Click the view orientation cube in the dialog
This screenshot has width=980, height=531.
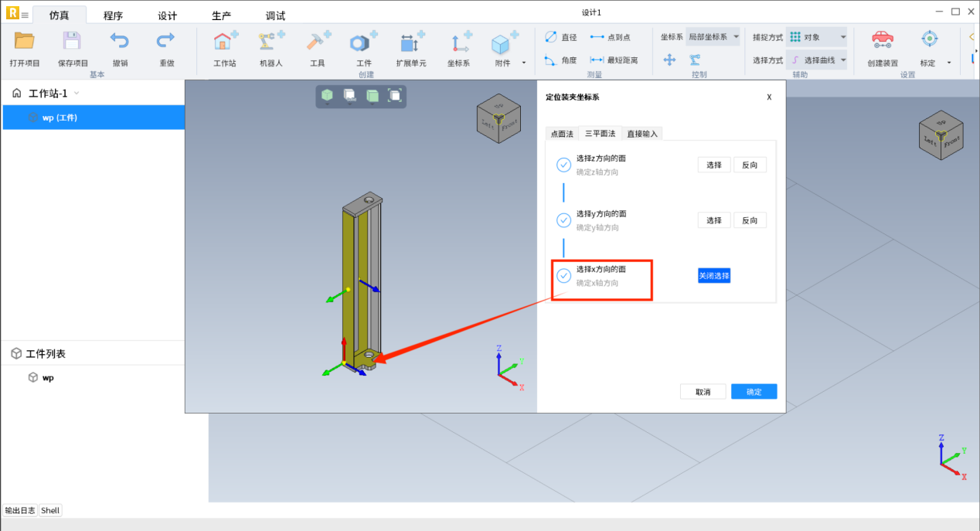click(499, 117)
